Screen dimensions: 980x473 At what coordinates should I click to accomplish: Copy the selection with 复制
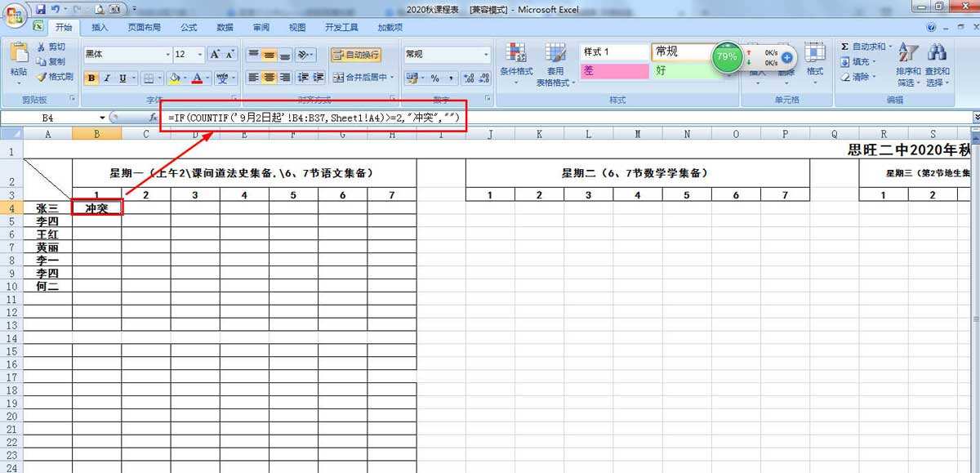tap(51, 62)
